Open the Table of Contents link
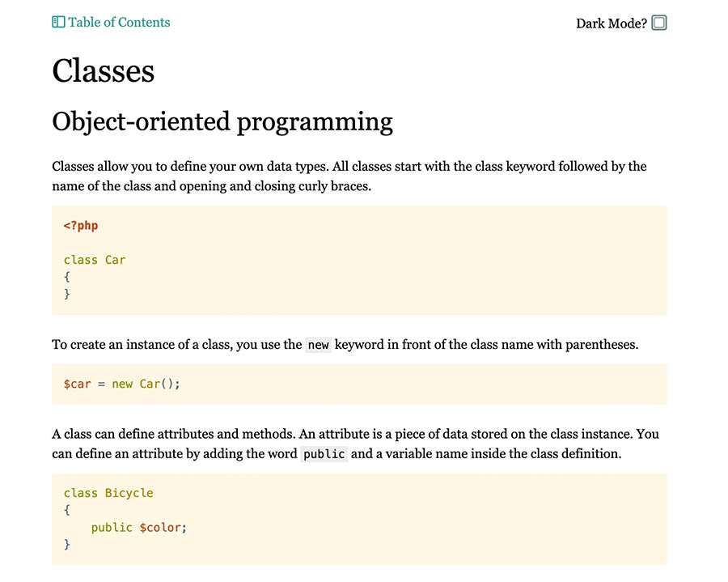 click(119, 23)
